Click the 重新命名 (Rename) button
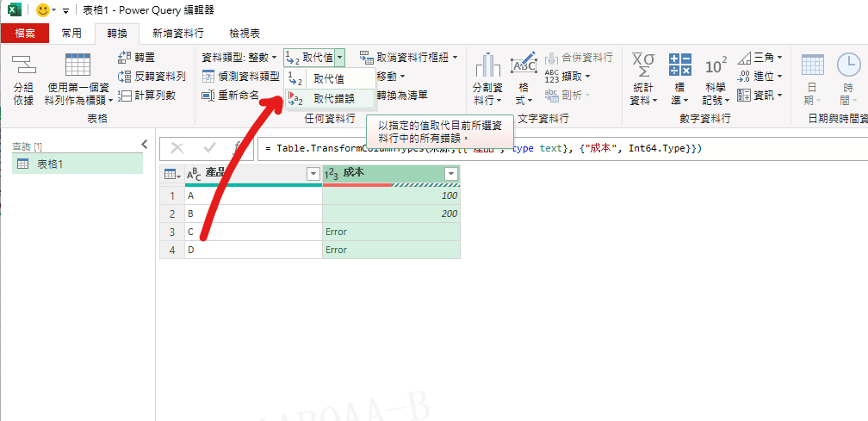Viewport: 868px width, 421px height. coord(231,96)
